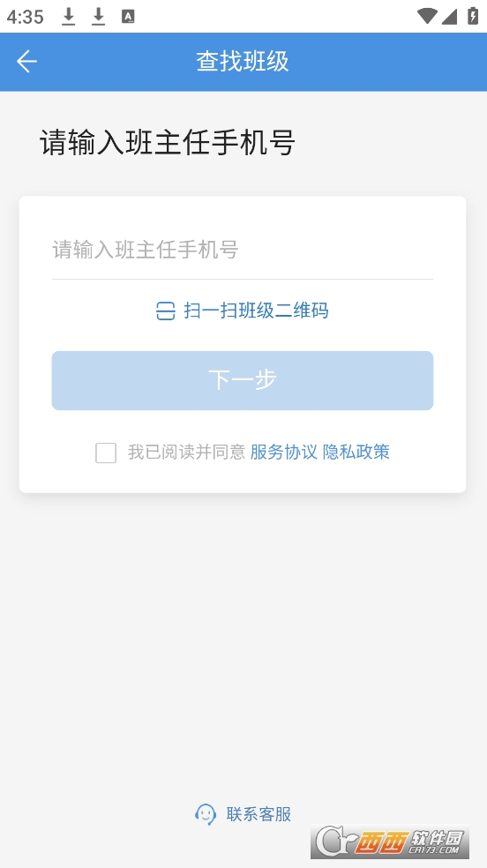Tap 扫一扫班级二维码 text

[256, 311]
